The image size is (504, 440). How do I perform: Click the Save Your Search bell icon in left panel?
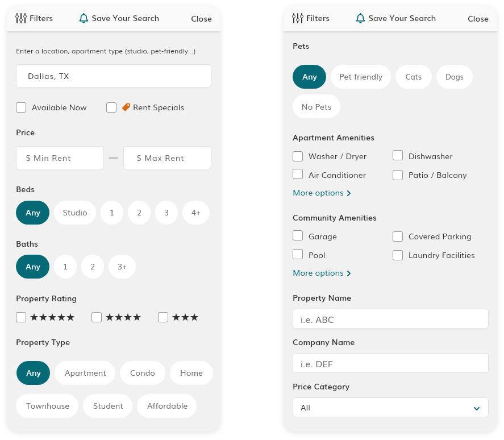pyautogui.click(x=84, y=18)
